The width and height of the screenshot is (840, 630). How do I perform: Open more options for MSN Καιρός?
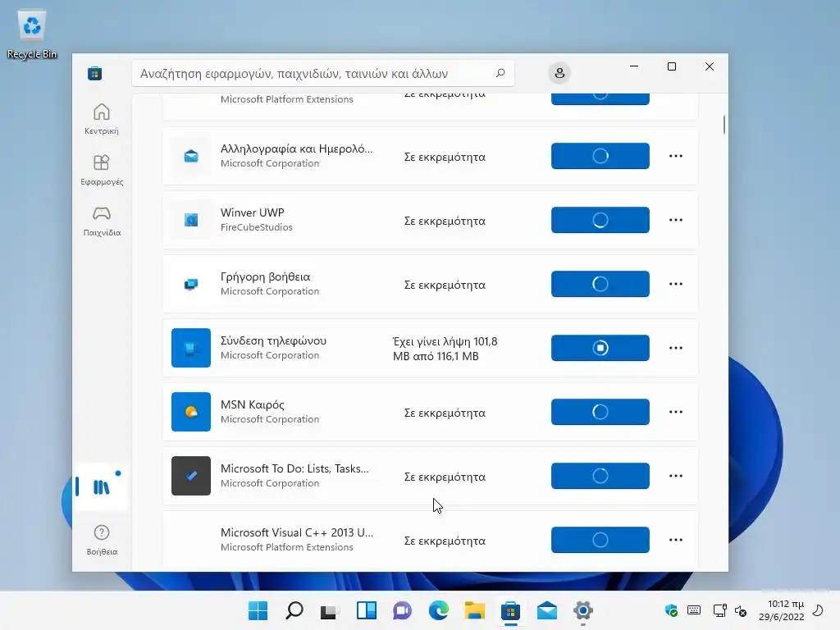click(676, 412)
